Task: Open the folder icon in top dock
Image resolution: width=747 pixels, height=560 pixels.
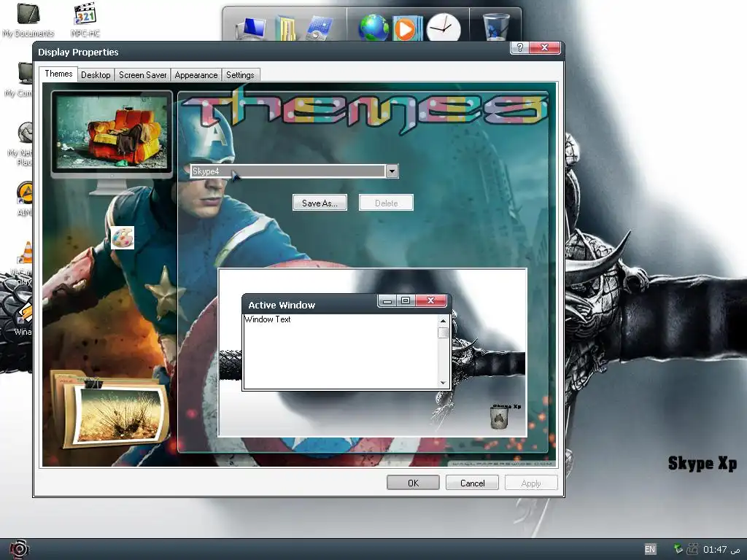Action: [286, 28]
